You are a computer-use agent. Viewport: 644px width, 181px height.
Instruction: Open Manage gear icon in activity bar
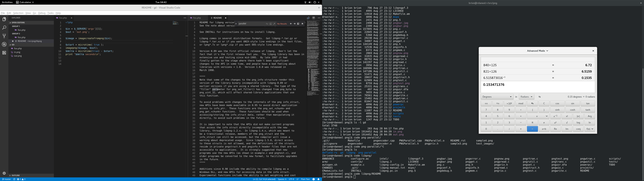point(4,173)
